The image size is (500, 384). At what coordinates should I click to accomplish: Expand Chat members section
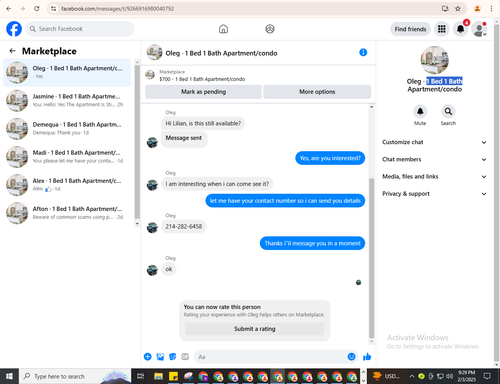pyautogui.click(x=434, y=159)
